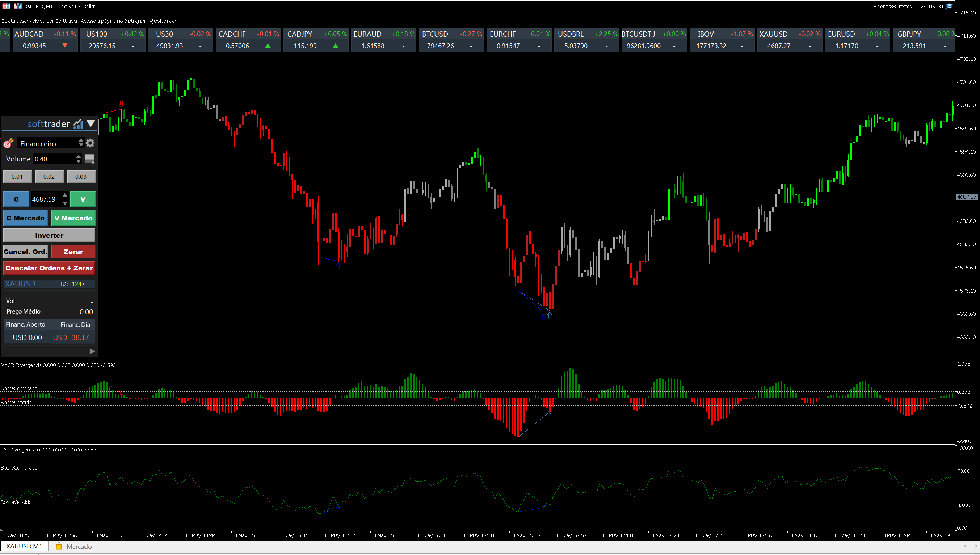Open the Financceiro mode selector
Image resolution: width=980 pixels, height=555 pixels.
(50, 143)
